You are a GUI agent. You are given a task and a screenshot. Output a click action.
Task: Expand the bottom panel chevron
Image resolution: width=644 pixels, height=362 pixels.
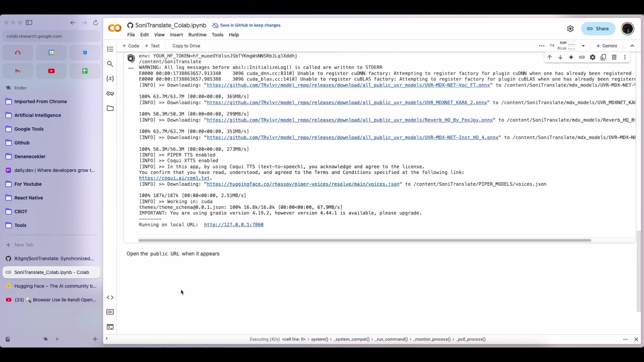coord(107,339)
